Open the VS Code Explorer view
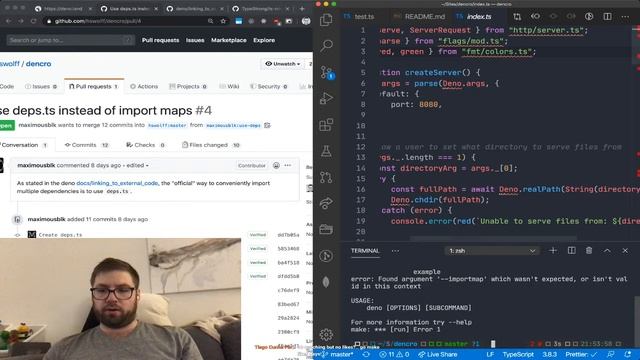Screen dimensions: 640x360 click(x=326, y=20)
